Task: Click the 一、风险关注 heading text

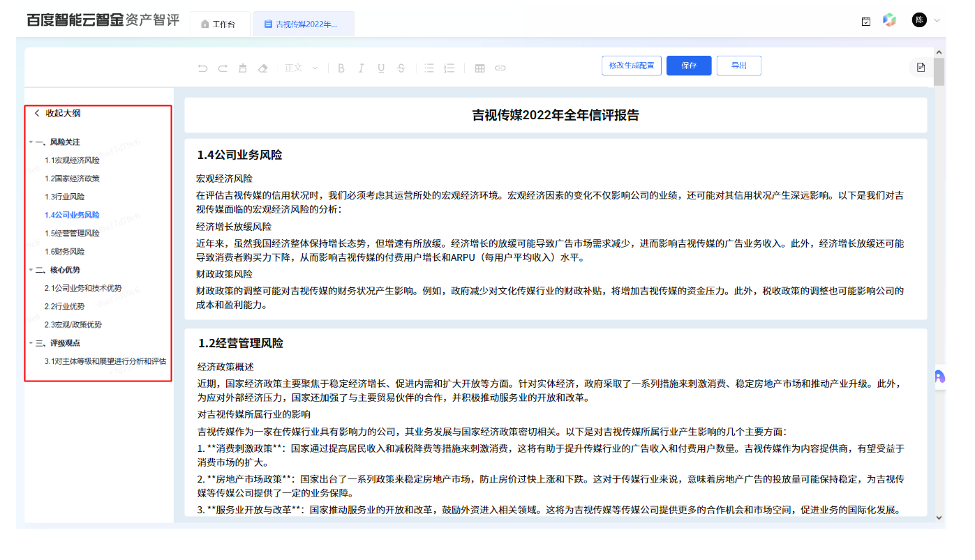Action: tap(58, 142)
